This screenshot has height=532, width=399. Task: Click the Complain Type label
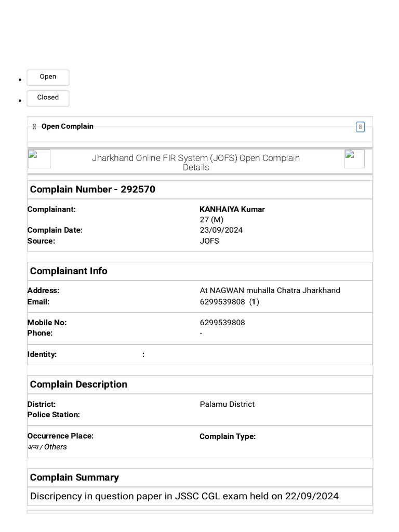228,436
